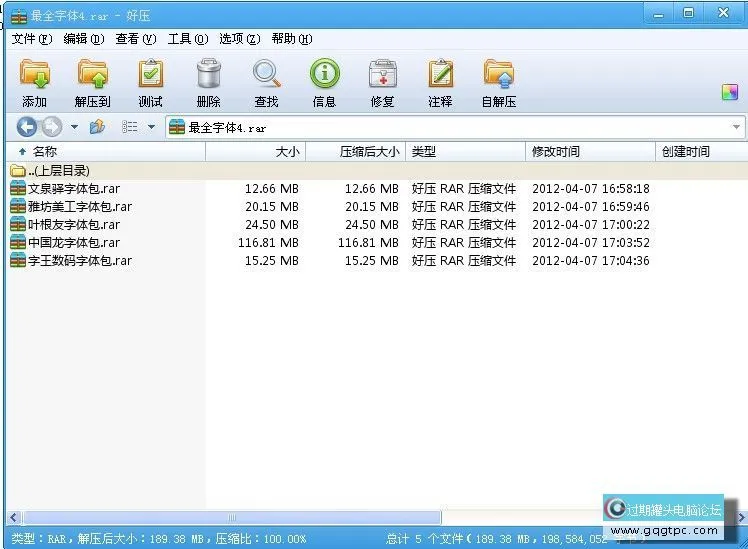Maximize the 好压 window
The height and width of the screenshot is (549, 748).
[x=688, y=13]
